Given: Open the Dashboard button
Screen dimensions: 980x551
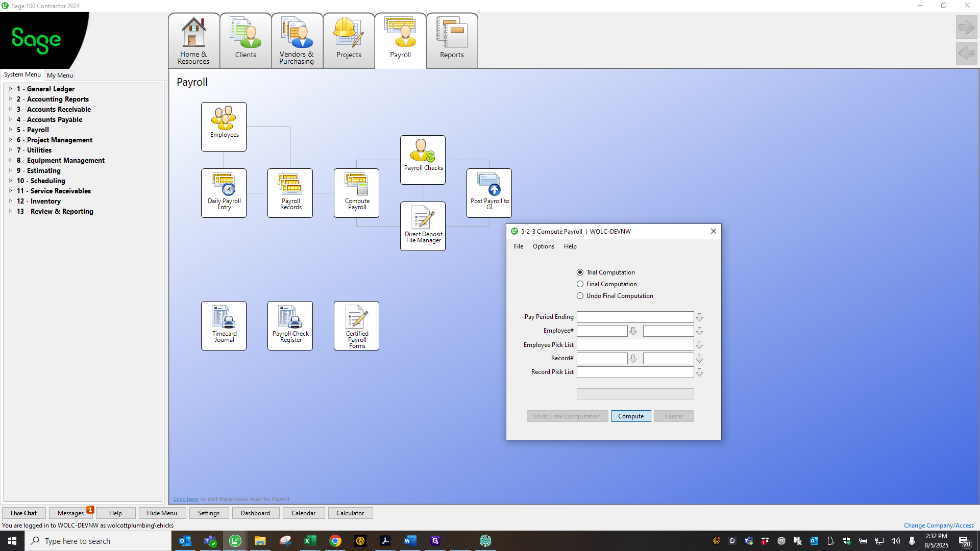Looking at the screenshot, I should click(256, 513).
